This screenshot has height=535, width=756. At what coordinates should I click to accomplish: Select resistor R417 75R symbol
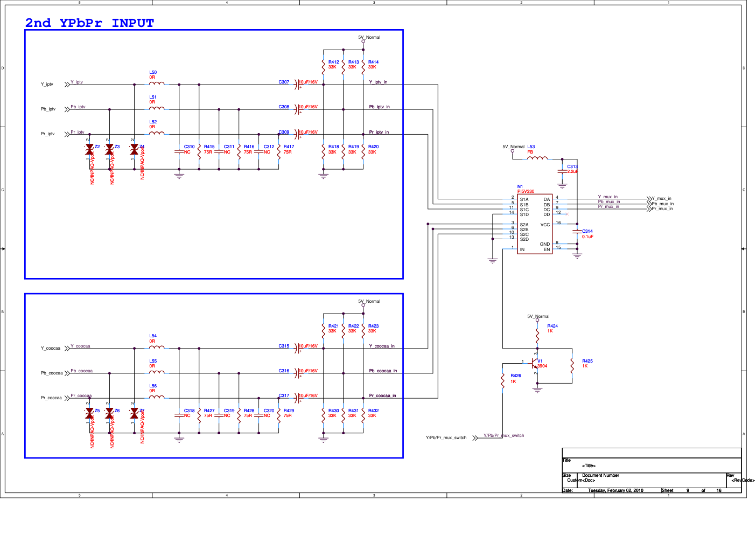279,151
